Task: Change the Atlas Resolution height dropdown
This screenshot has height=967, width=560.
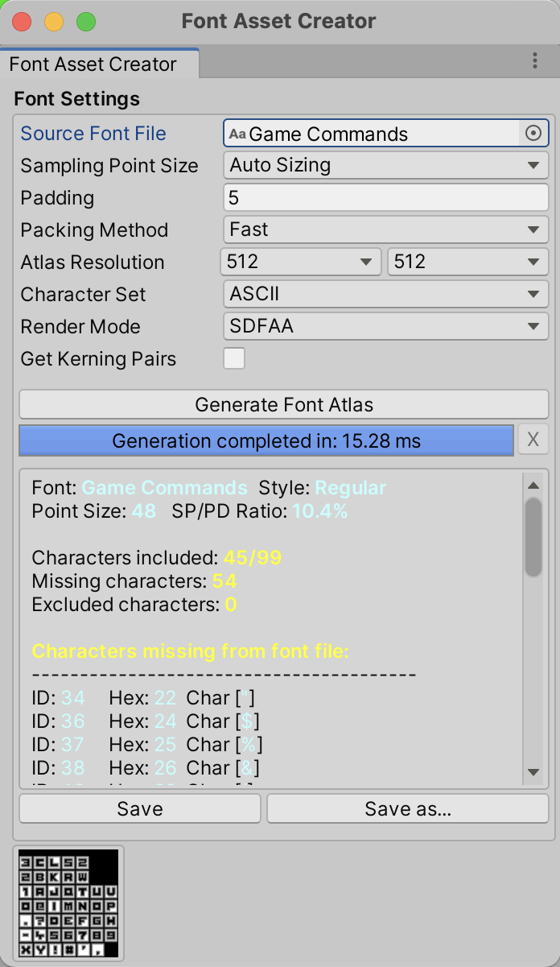Action: coord(467,262)
